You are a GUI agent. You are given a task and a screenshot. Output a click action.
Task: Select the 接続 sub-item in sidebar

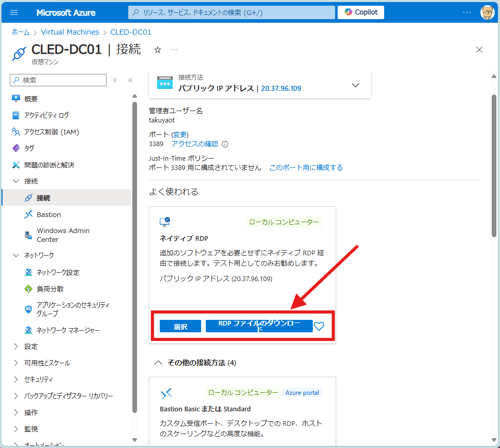[x=67, y=197]
